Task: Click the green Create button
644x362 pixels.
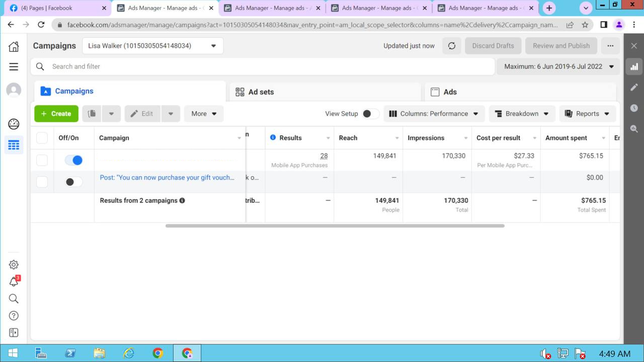Action: (x=56, y=114)
